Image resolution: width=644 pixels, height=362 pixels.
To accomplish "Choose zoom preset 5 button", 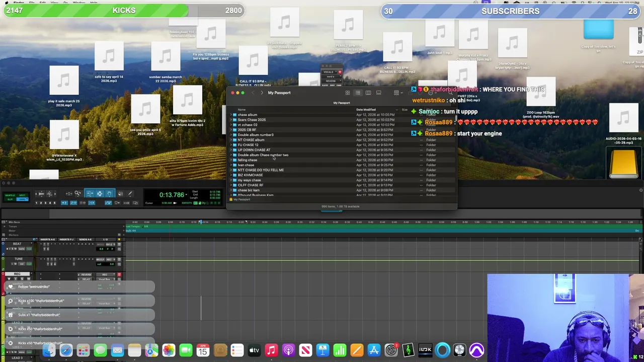I will pyautogui.click(x=54, y=203).
